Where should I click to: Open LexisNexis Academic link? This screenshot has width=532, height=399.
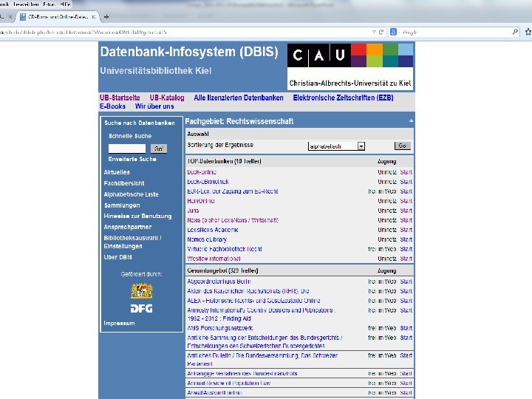(213, 230)
